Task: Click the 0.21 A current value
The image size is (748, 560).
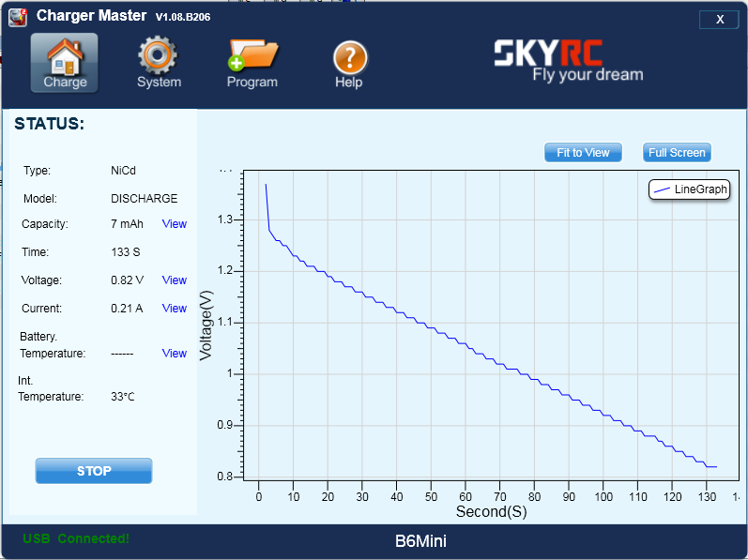Action: [127, 309]
